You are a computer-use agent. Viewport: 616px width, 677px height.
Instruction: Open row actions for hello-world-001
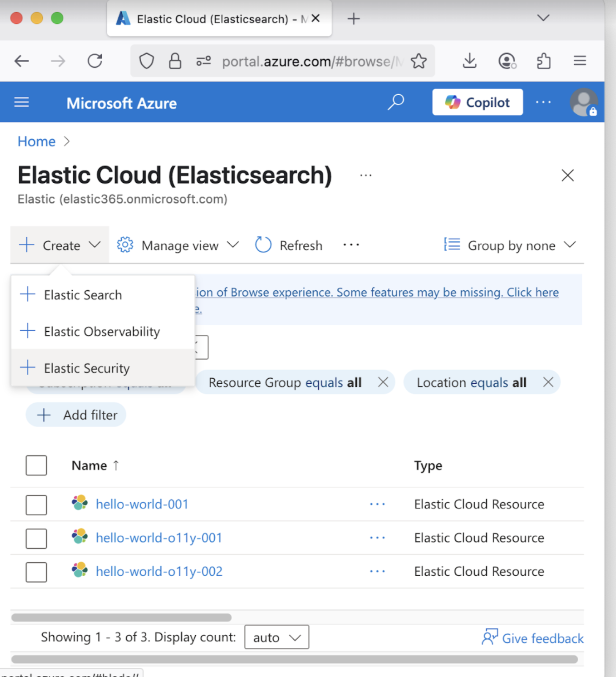click(377, 504)
